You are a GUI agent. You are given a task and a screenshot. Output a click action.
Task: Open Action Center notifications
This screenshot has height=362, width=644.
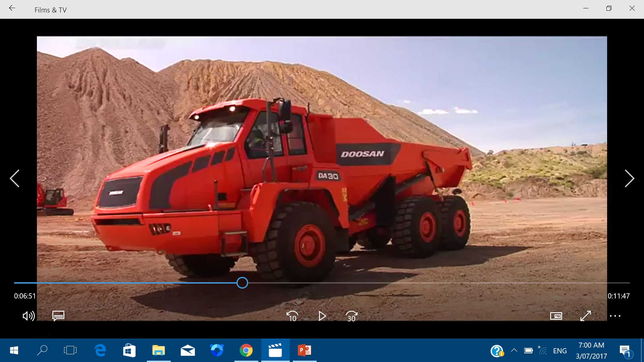point(626,351)
